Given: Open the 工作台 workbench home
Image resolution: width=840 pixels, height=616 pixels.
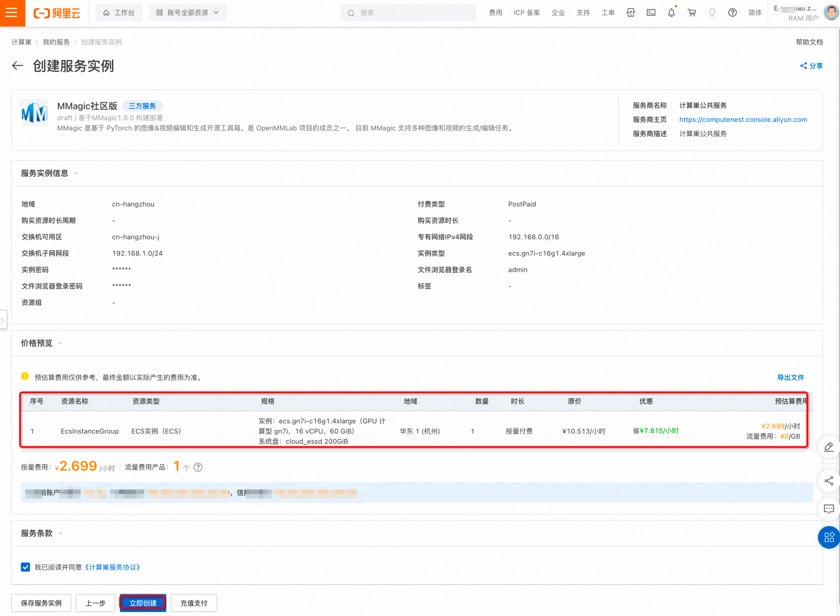Looking at the screenshot, I should pos(119,12).
